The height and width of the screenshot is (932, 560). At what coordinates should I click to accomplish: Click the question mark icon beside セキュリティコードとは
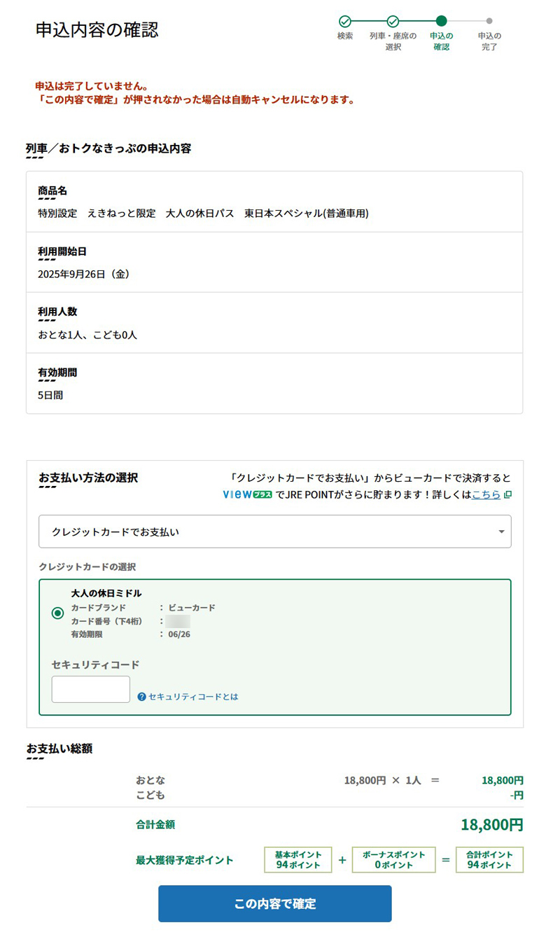point(142,697)
